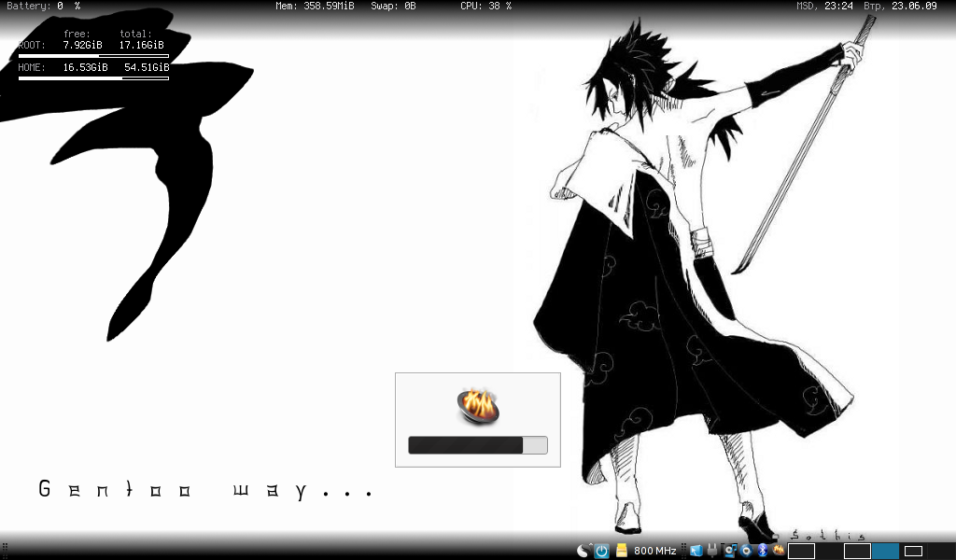Click the MSD, 23:24 clock text

(824, 7)
